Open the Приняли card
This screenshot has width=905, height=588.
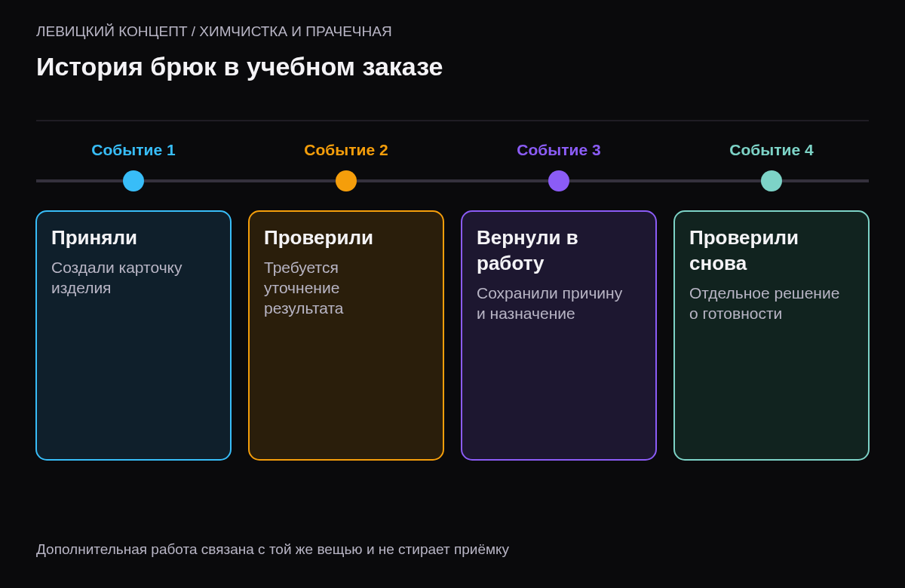point(133,335)
